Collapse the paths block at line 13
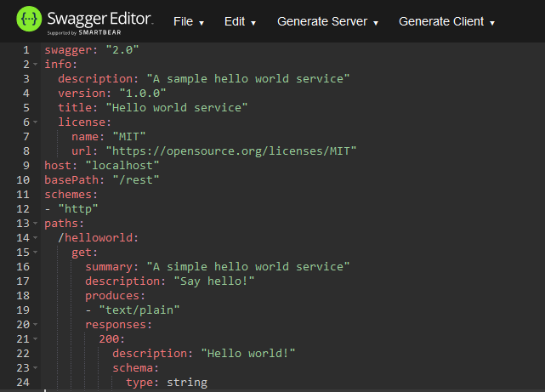The height and width of the screenshot is (392, 545). point(36,223)
